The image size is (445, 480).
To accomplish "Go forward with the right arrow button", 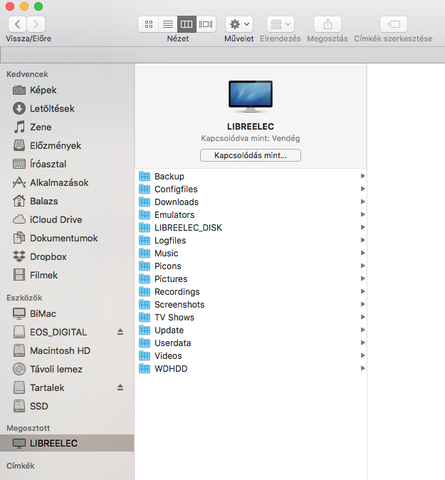I will [x=36, y=24].
